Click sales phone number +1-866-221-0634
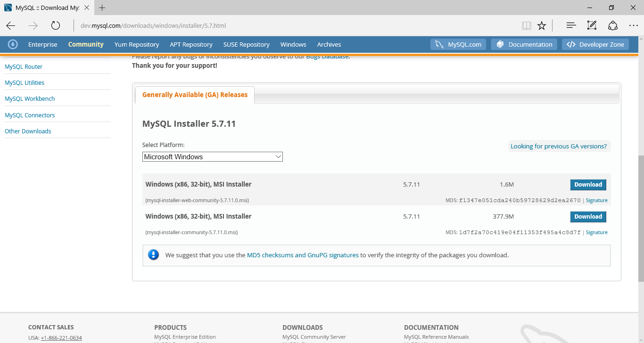This screenshot has width=644, height=343. [x=61, y=338]
